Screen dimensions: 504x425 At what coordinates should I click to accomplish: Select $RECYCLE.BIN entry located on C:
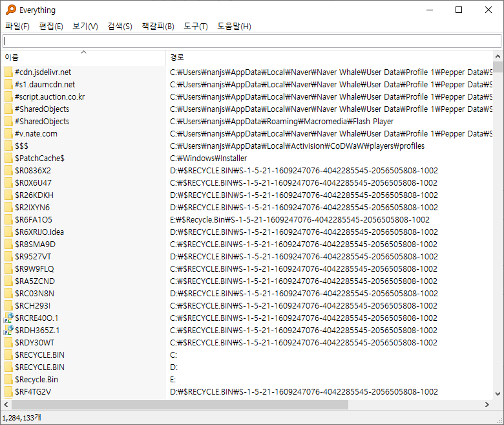tap(39, 355)
